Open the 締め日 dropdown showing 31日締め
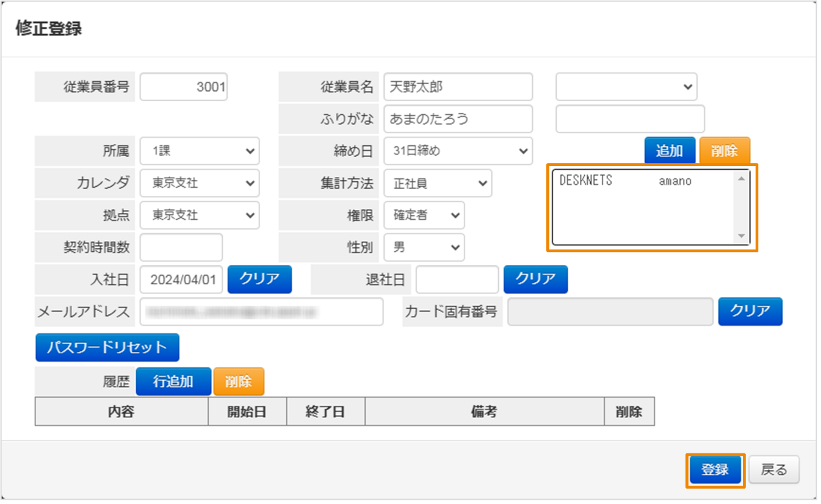 458,151
